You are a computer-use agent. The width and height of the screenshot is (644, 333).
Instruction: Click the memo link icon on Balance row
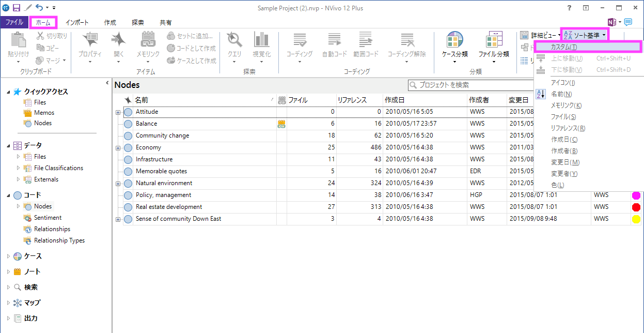coord(281,124)
